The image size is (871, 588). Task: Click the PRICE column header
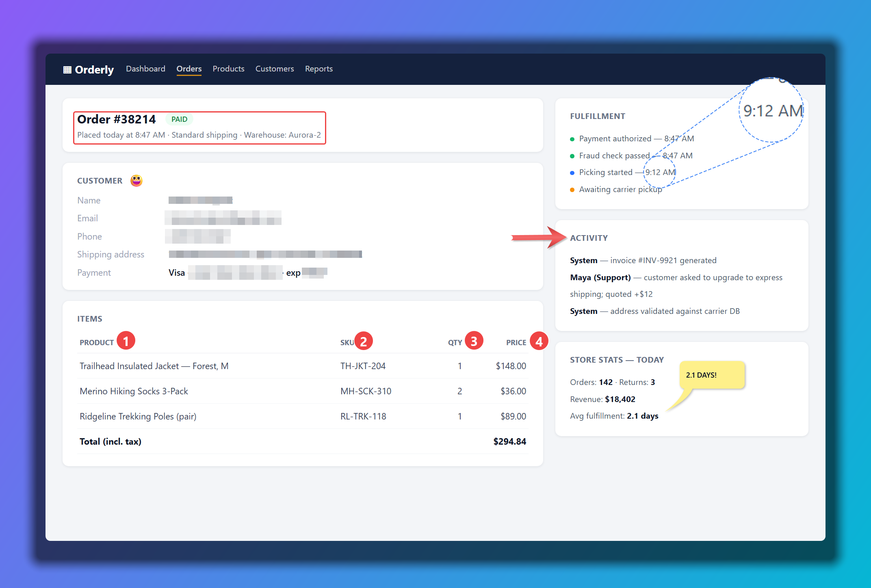516,342
